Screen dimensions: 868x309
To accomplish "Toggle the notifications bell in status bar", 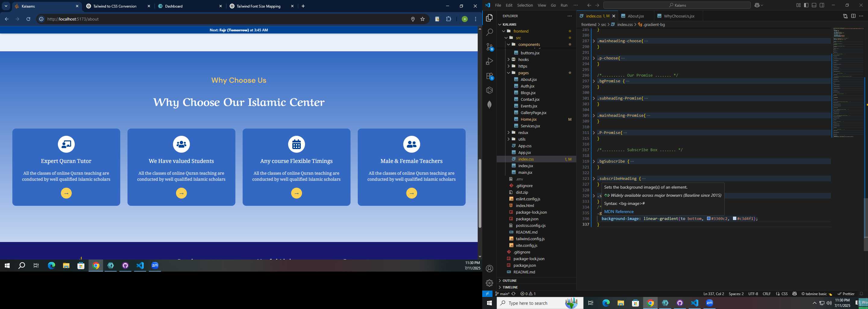I will (x=861, y=294).
